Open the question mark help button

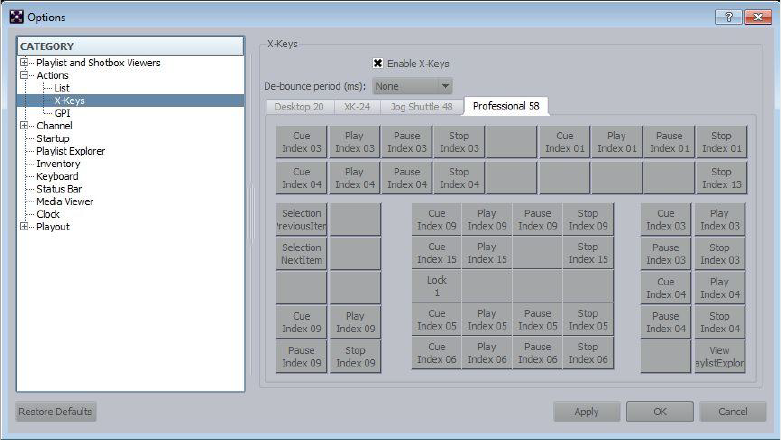tap(728, 17)
